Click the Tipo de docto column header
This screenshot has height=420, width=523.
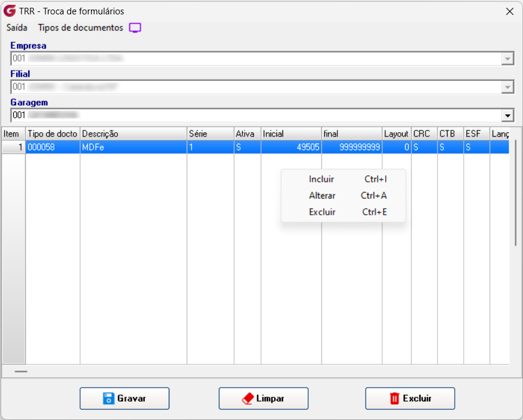tap(53, 134)
